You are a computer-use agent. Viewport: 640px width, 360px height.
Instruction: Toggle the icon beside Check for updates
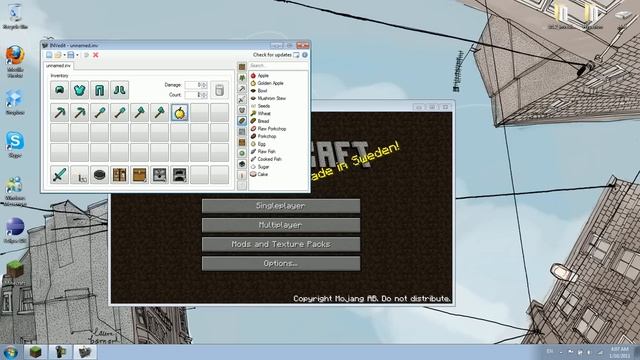296,55
